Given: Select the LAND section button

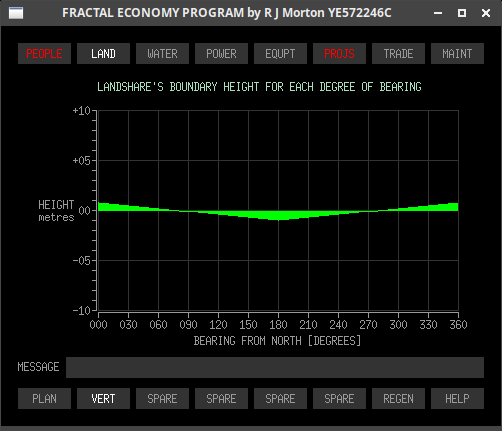Looking at the screenshot, I should tap(103, 53).
